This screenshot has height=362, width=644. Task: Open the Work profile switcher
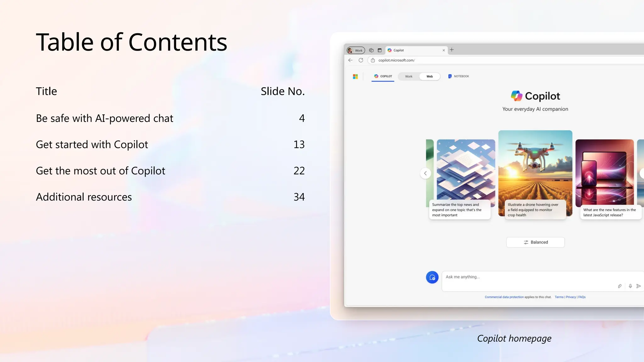pos(356,50)
